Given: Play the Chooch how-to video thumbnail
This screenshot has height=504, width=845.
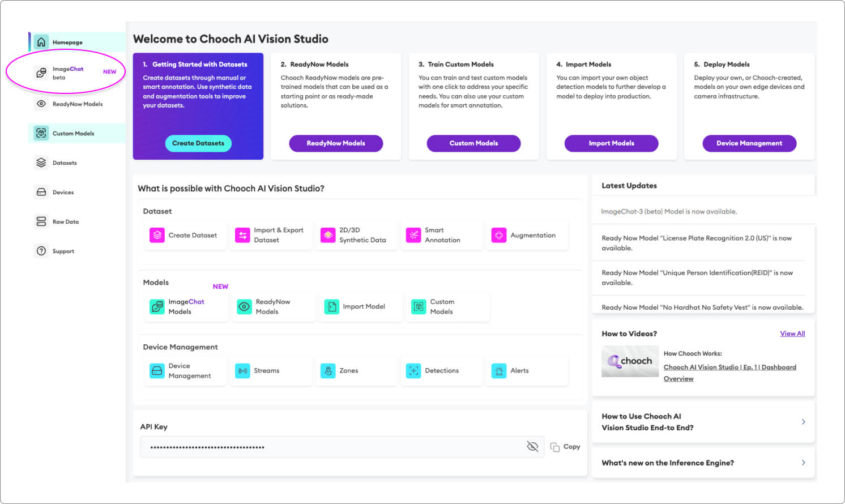Looking at the screenshot, I should (x=630, y=361).
